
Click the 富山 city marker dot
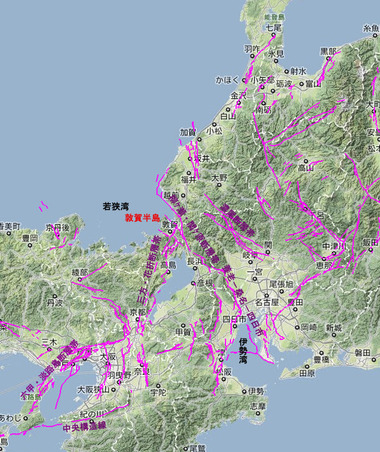(x=302, y=84)
